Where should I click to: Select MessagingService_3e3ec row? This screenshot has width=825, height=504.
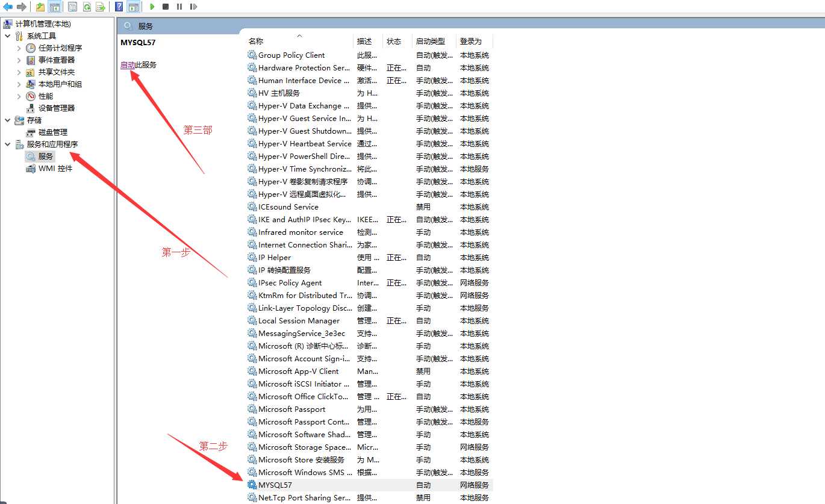click(369, 333)
